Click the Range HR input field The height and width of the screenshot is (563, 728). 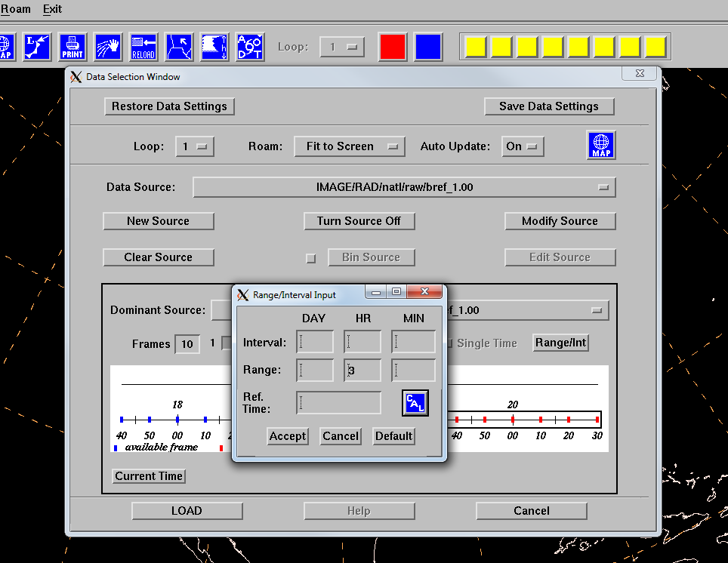pos(362,371)
